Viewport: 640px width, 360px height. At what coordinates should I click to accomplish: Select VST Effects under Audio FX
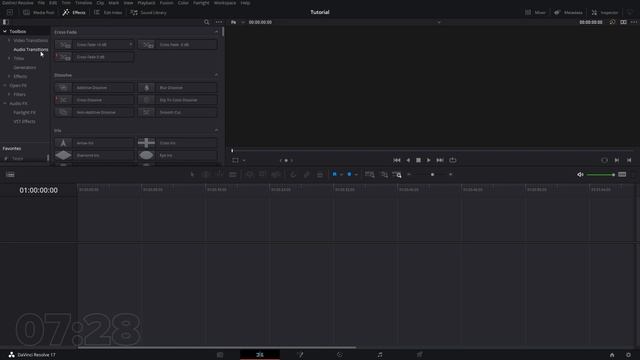[x=24, y=121]
